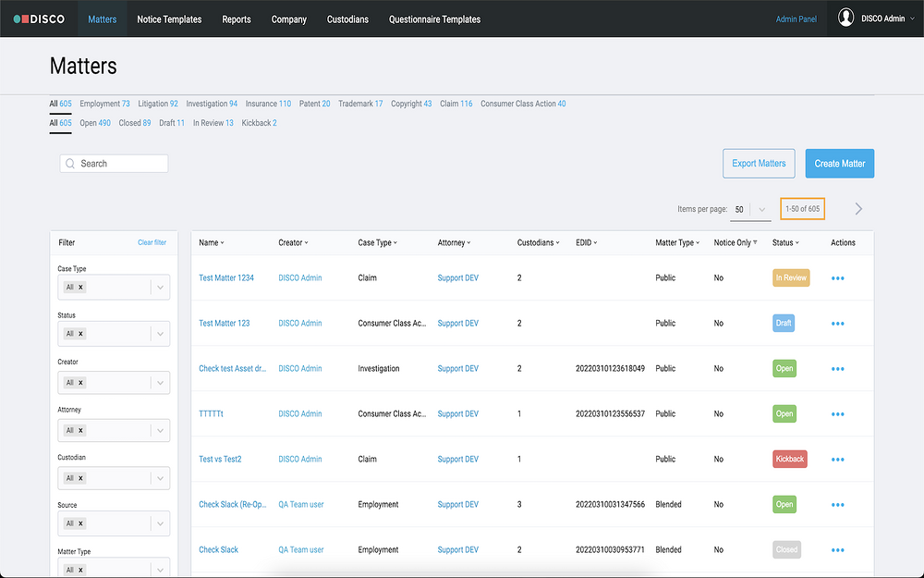Select Litigation 92 case type tab
924x578 pixels.
tap(158, 104)
